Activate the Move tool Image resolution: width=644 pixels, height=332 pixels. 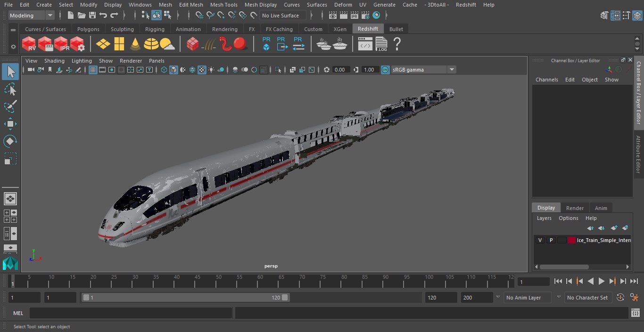coord(10,124)
